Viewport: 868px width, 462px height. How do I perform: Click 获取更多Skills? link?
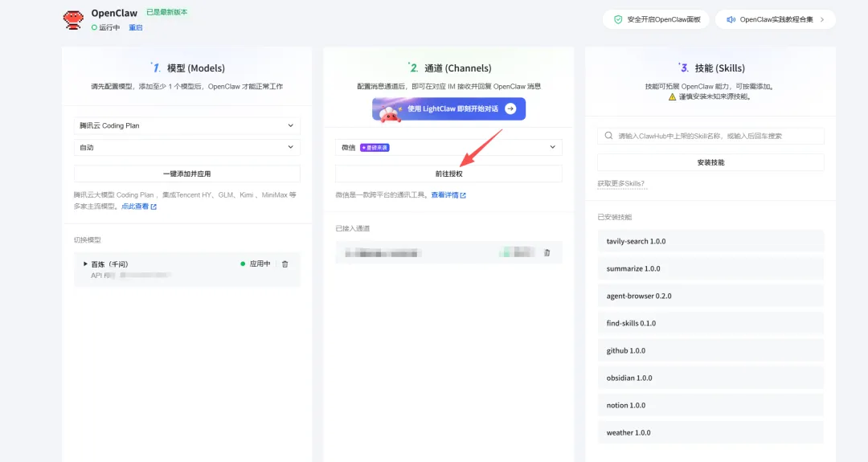pos(621,184)
